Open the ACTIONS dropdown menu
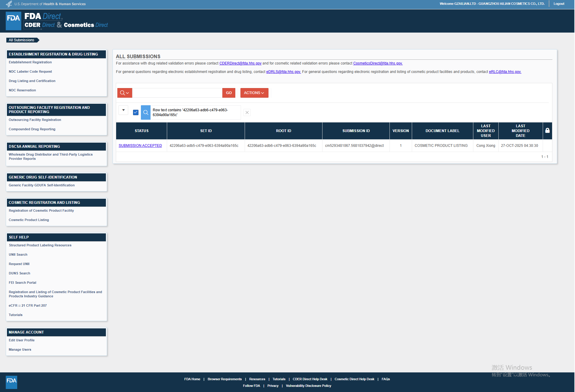 254,93
